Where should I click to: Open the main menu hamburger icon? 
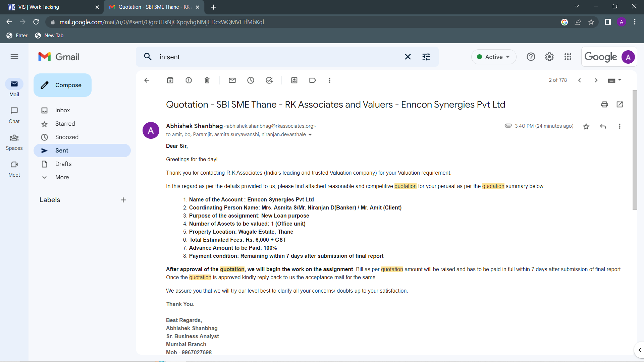(x=14, y=57)
